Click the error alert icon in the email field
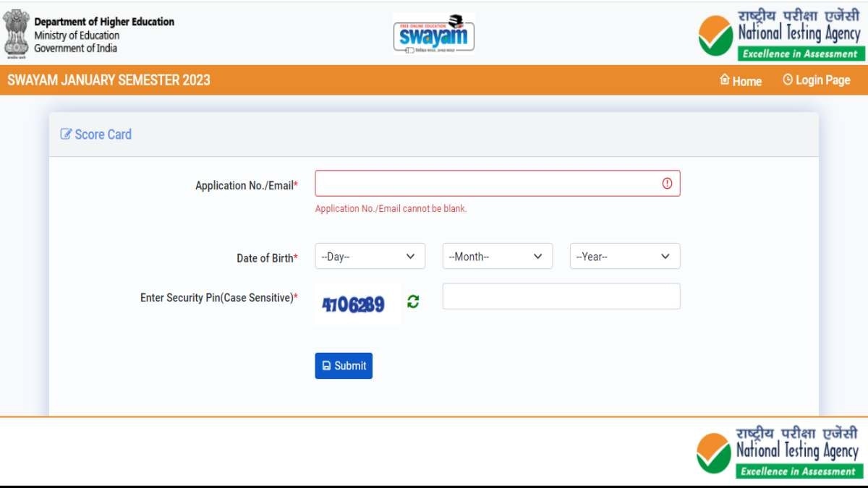 668,183
